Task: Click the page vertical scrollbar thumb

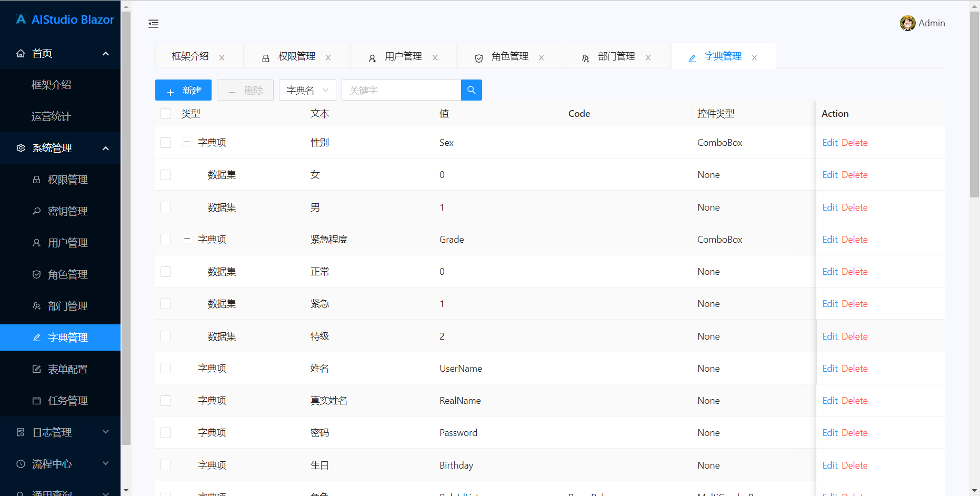Action: point(974,104)
